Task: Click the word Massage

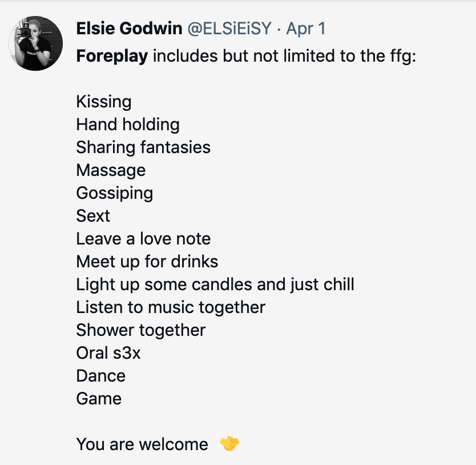Action: point(111,170)
